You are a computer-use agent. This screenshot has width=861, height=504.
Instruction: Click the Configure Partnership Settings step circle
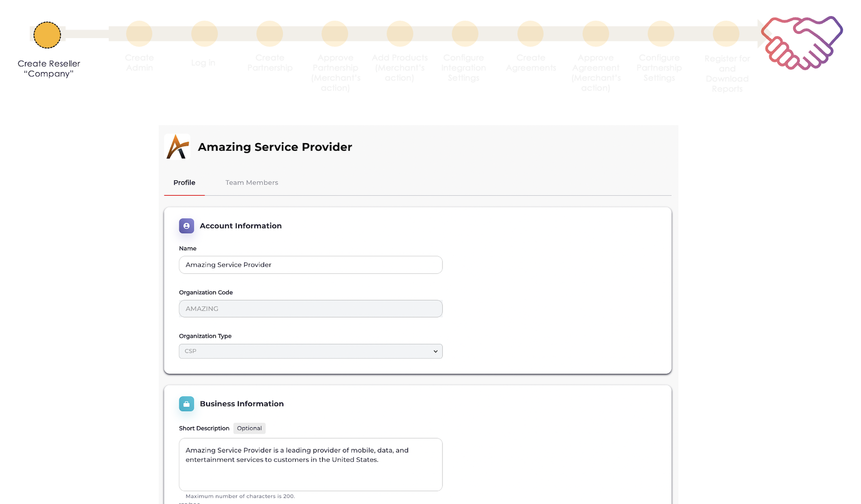[x=661, y=34]
